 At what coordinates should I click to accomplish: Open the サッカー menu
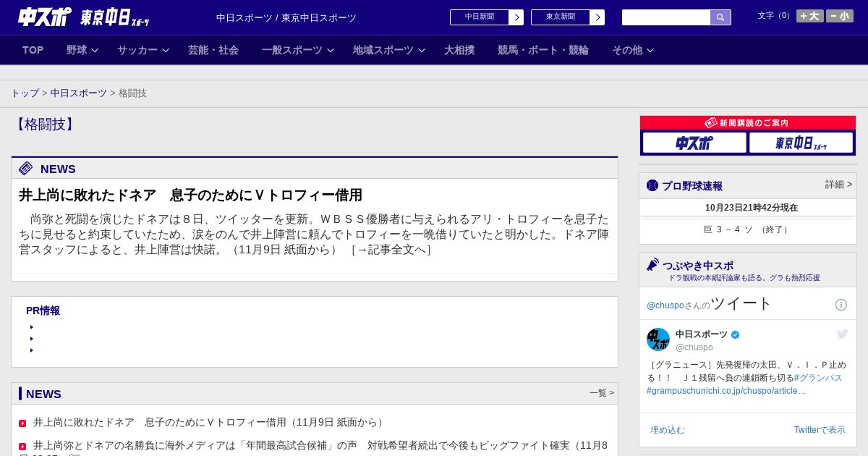click(x=137, y=50)
